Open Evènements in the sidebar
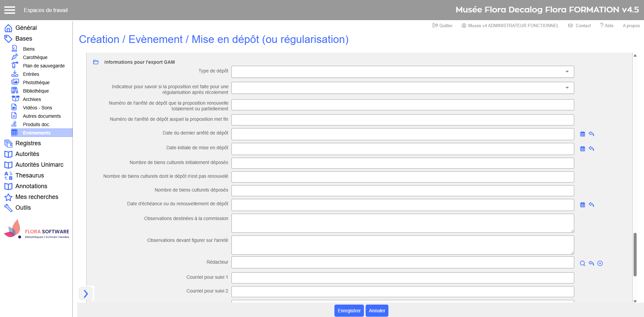Image resolution: width=644 pixels, height=317 pixels. (37, 133)
